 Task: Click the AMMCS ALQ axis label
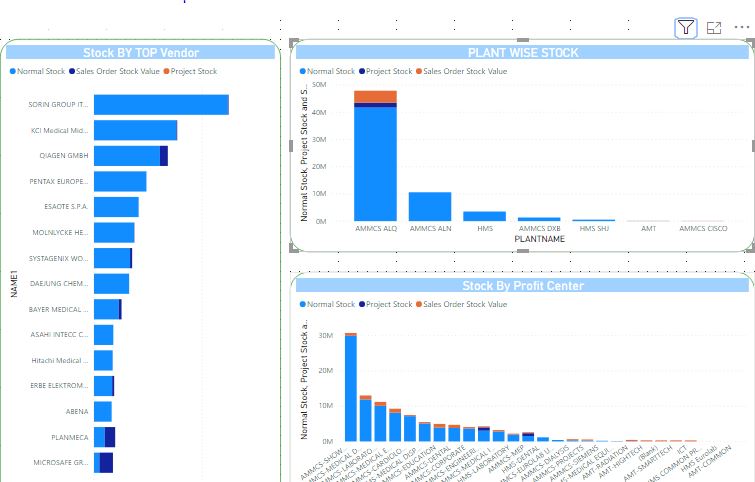click(376, 229)
